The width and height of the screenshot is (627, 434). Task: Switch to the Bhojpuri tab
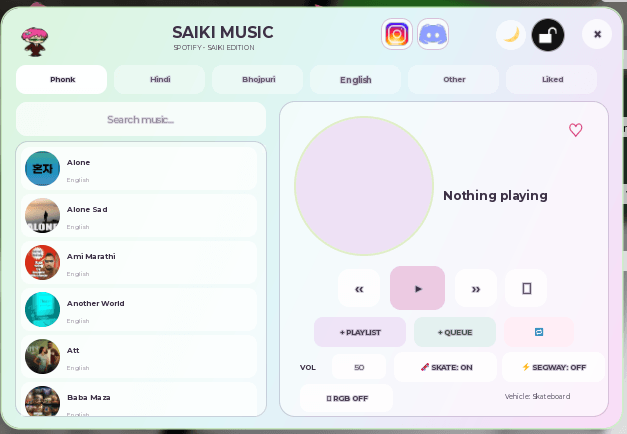[x=258, y=80]
